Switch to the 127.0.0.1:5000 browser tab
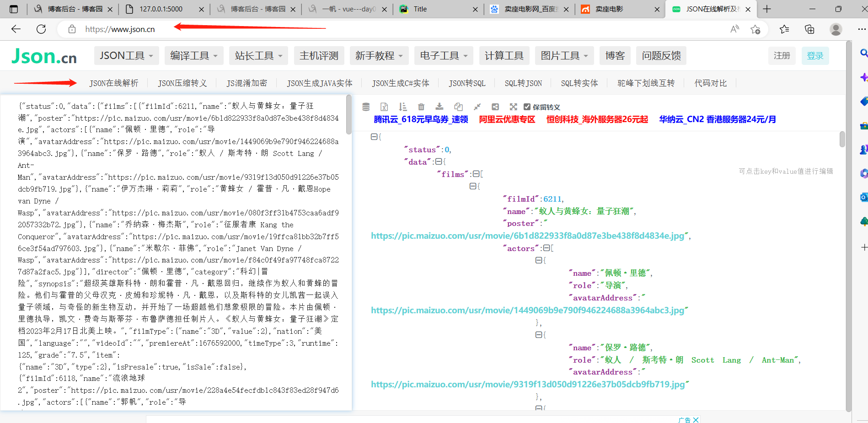 (165, 9)
